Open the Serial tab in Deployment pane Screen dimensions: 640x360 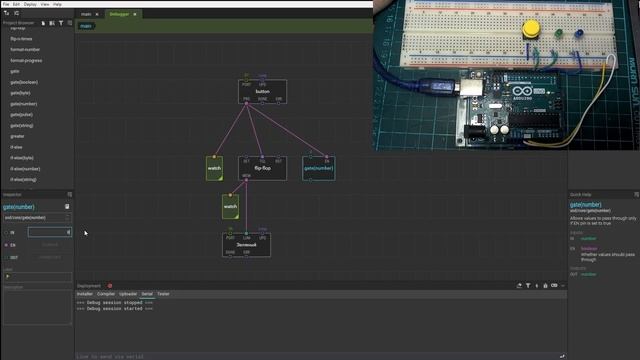(x=147, y=294)
